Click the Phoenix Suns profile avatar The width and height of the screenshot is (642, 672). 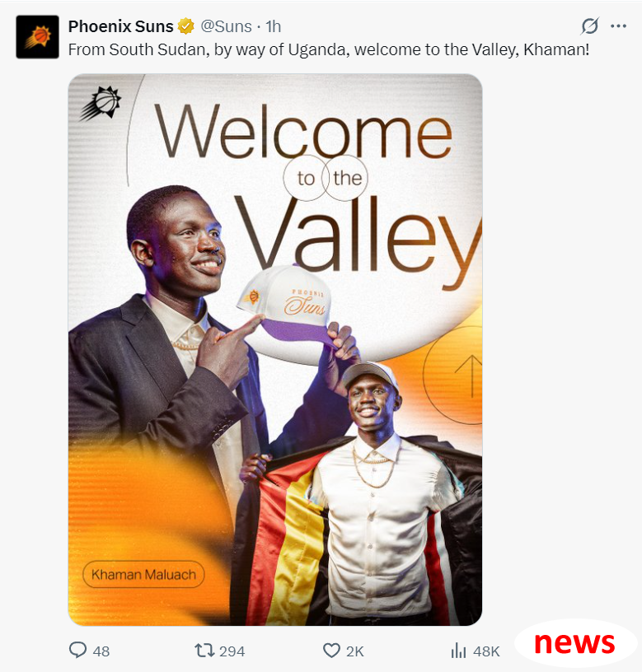37,37
